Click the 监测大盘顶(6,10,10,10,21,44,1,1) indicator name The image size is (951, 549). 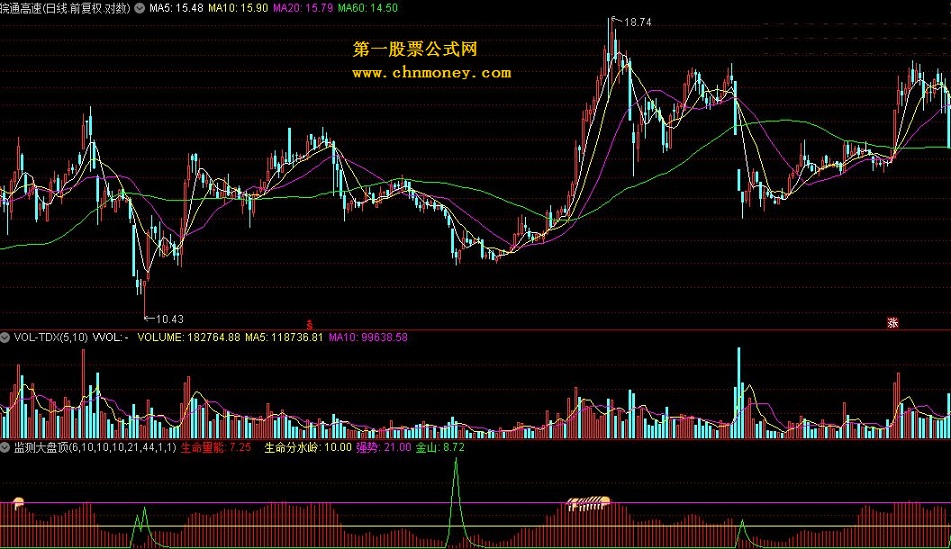pos(95,448)
